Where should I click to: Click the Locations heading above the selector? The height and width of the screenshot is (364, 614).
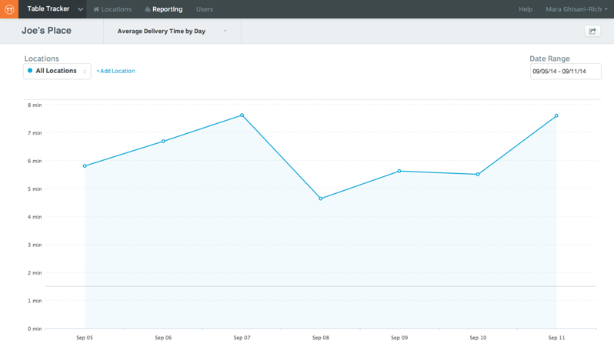(x=42, y=58)
